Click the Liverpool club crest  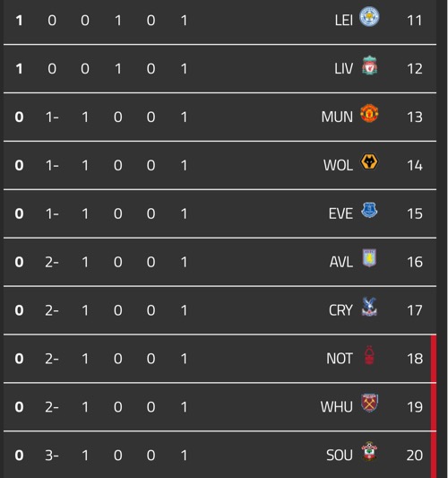pyautogui.click(x=369, y=65)
